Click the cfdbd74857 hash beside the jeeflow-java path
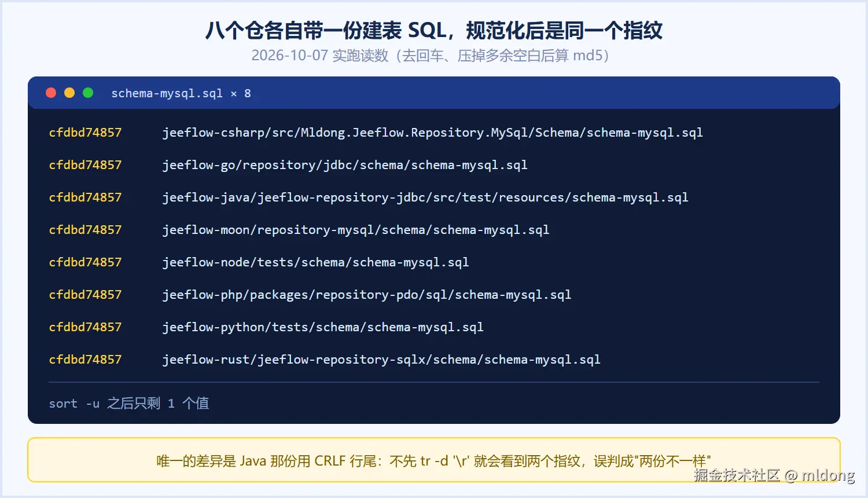 pos(86,197)
